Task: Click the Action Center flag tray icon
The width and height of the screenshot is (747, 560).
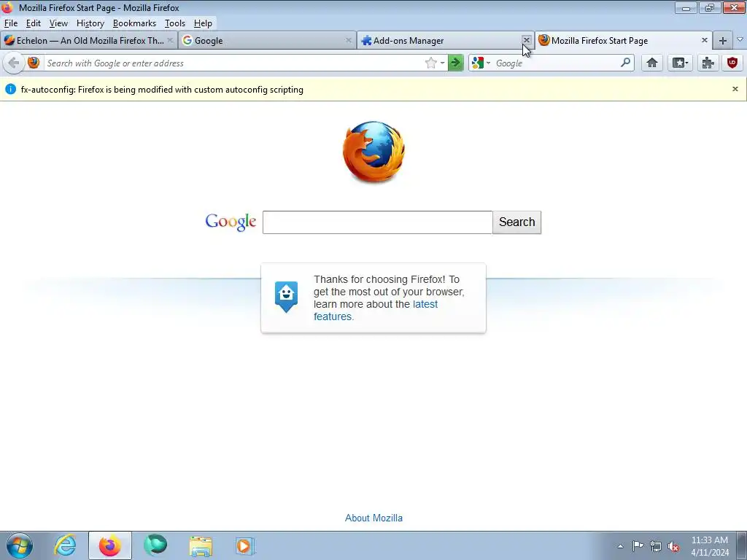Action: pos(638,546)
